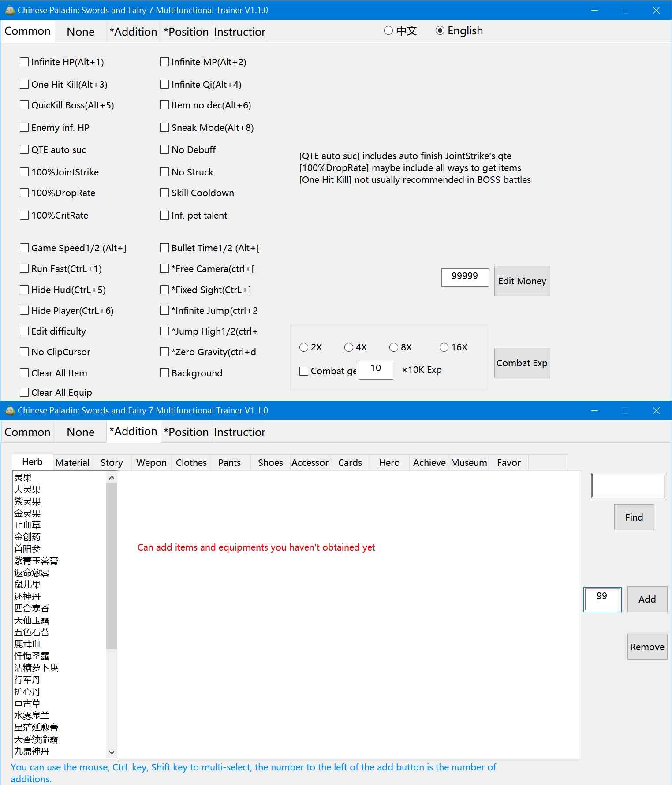Image resolution: width=672 pixels, height=785 pixels.
Task: Select the English language radio button
Action: (x=440, y=31)
